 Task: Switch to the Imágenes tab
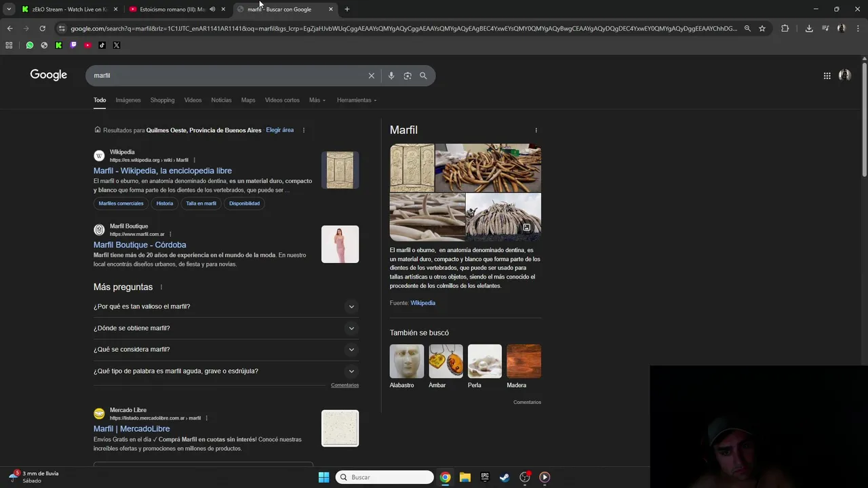click(128, 100)
